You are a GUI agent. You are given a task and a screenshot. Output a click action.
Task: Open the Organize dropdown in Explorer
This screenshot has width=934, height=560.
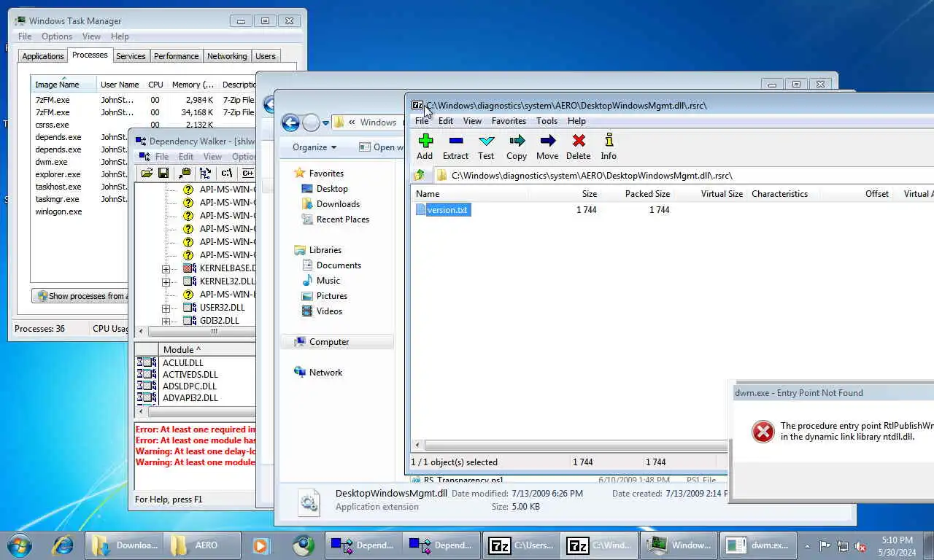(314, 147)
